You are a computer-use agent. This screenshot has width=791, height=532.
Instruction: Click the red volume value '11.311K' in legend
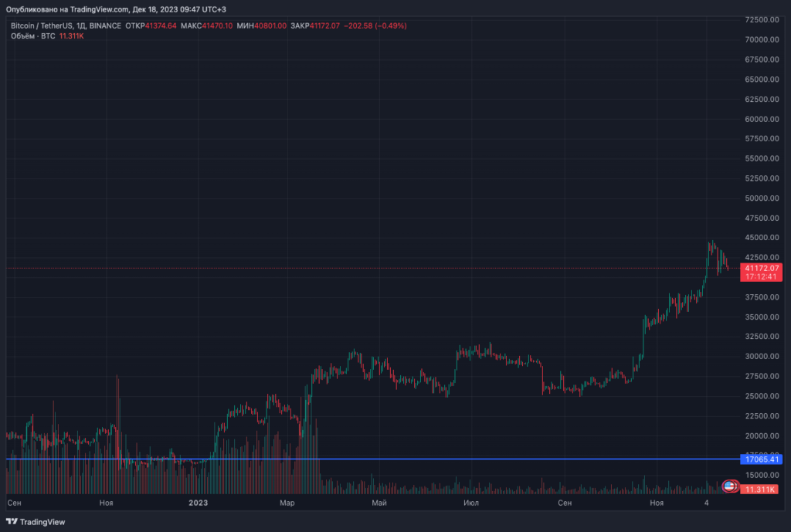tap(71, 36)
